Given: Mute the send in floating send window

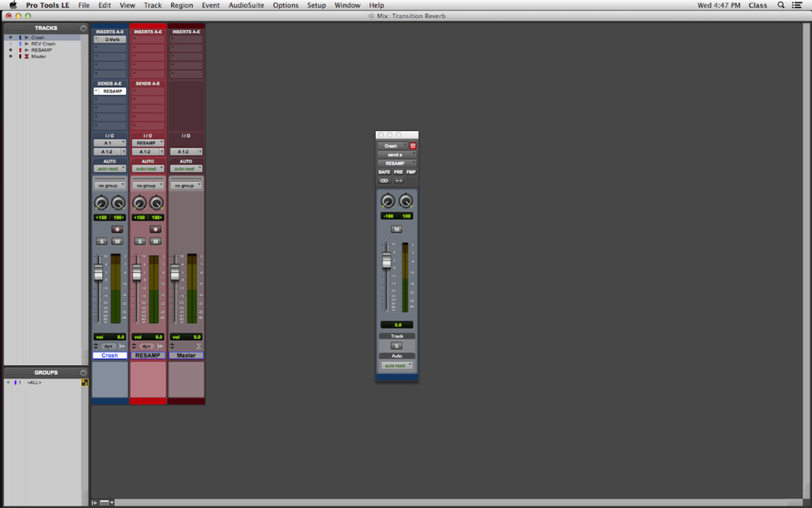Looking at the screenshot, I should [x=396, y=229].
